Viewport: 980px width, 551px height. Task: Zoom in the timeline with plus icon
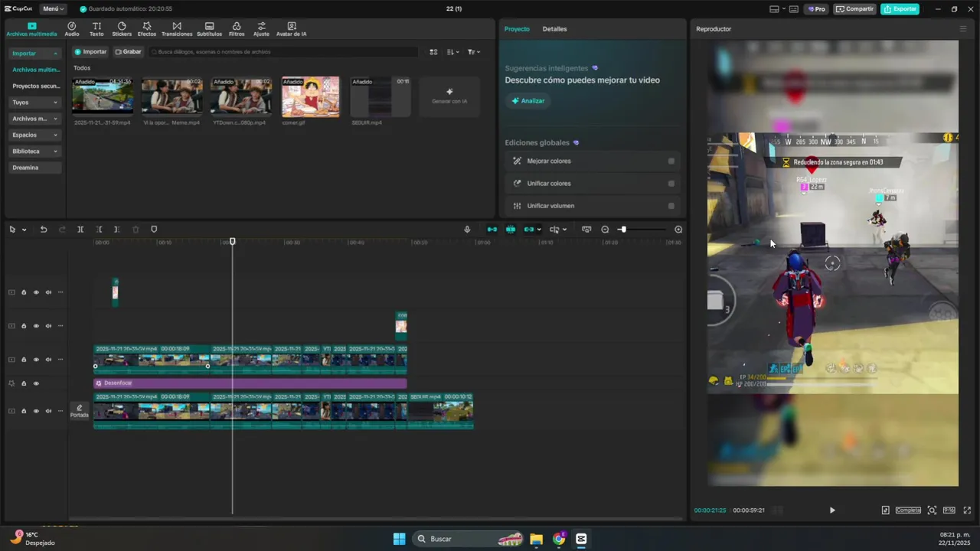[x=678, y=230]
